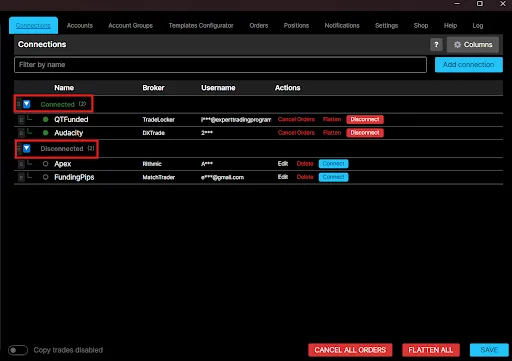512x361 pixels.
Task: Select the FundingPips connection name
Action: tap(74, 177)
